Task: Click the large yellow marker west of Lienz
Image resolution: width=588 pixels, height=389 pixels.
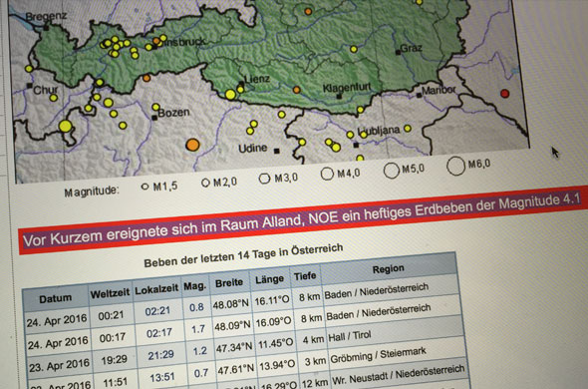Action: click(230, 94)
